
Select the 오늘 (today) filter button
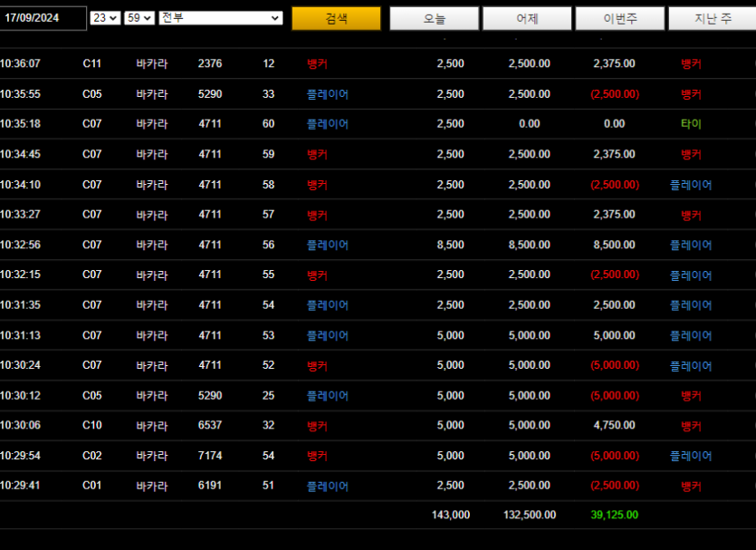tap(434, 18)
